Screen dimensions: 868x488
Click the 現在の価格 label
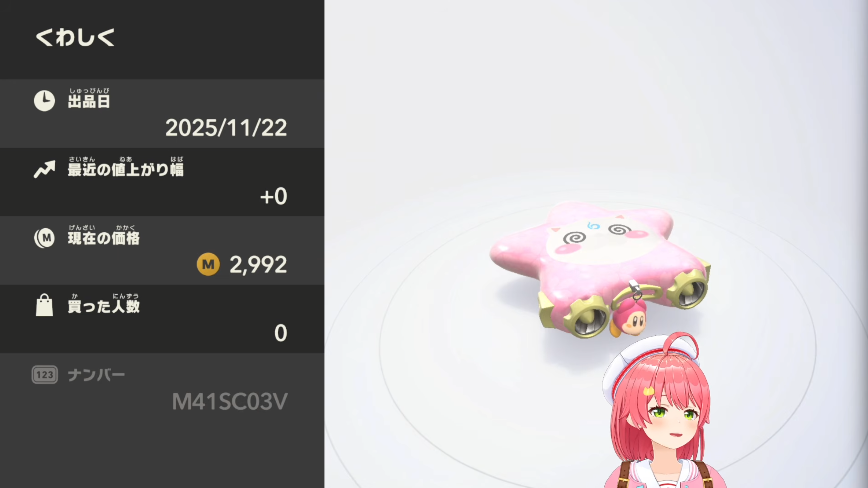pos(103,238)
